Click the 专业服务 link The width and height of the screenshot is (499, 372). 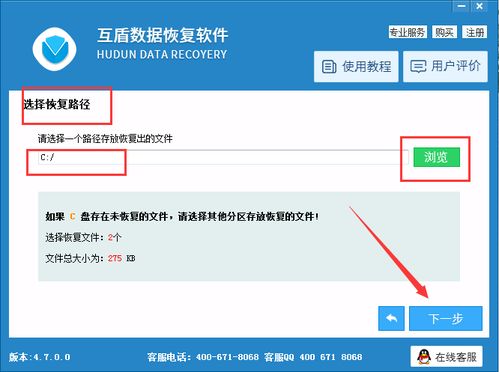407,32
